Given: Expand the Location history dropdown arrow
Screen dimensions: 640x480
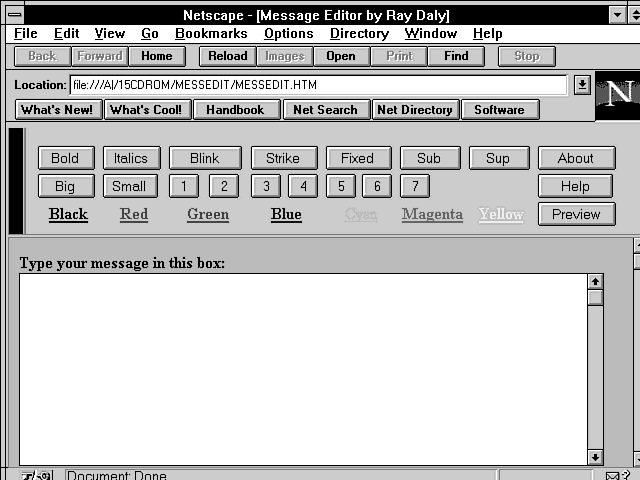Looking at the screenshot, I should [x=582, y=85].
